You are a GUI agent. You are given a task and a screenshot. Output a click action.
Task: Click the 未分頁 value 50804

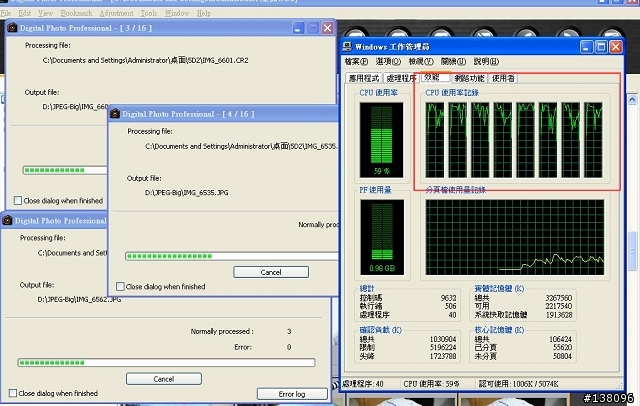pos(562,356)
